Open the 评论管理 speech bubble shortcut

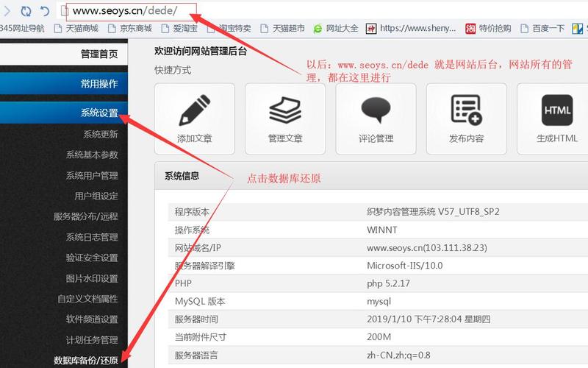(376, 118)
